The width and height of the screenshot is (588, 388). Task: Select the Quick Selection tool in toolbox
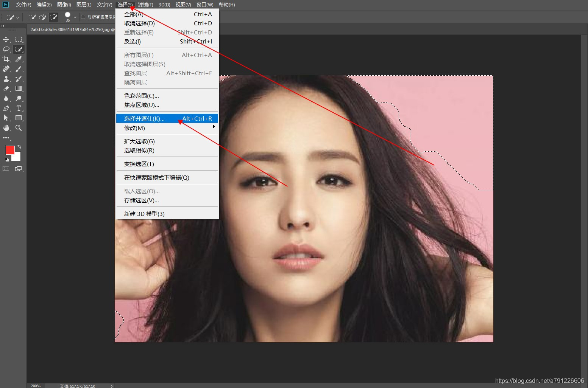[19, 49]
